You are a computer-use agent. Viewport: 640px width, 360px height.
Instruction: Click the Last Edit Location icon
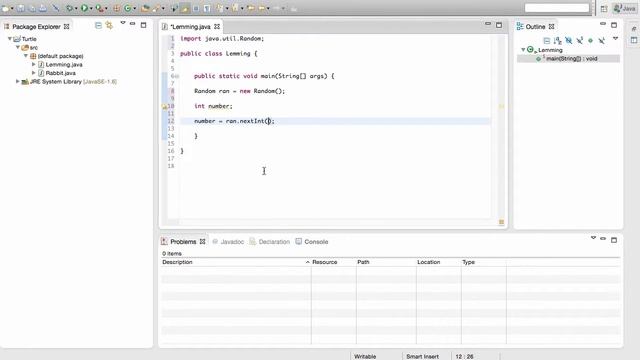[x=251, y=8]
